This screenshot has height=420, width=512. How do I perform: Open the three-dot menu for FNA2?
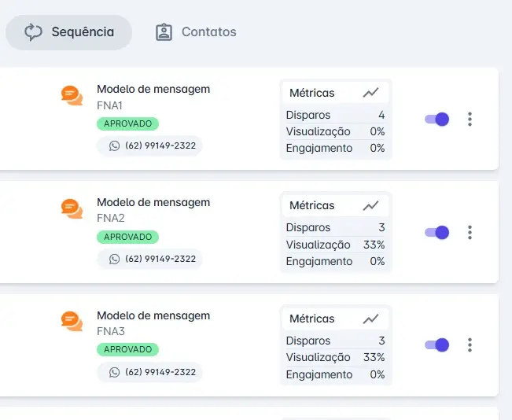tap(470, 233)
